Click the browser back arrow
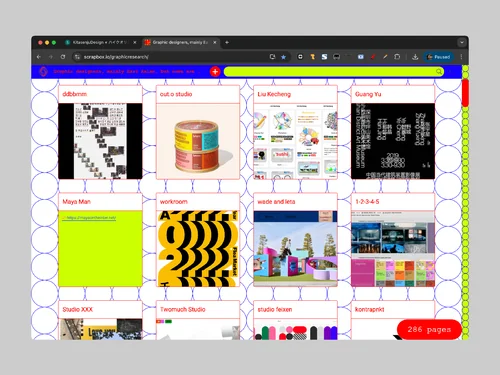The height and width of the screenshot is (375, 500). tap(39, 57)
